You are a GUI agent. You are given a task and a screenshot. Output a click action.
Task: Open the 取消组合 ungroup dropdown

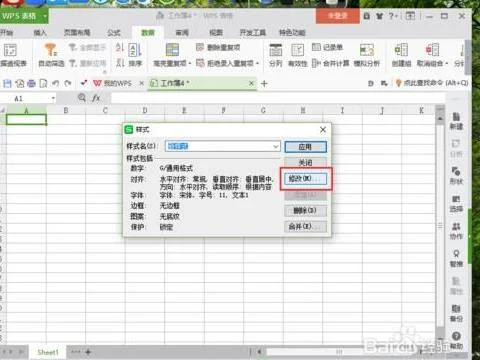pos(432,55)
